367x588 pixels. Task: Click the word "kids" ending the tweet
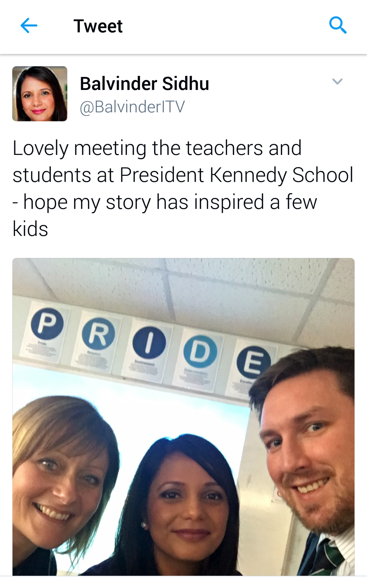(x=30, y=229)
